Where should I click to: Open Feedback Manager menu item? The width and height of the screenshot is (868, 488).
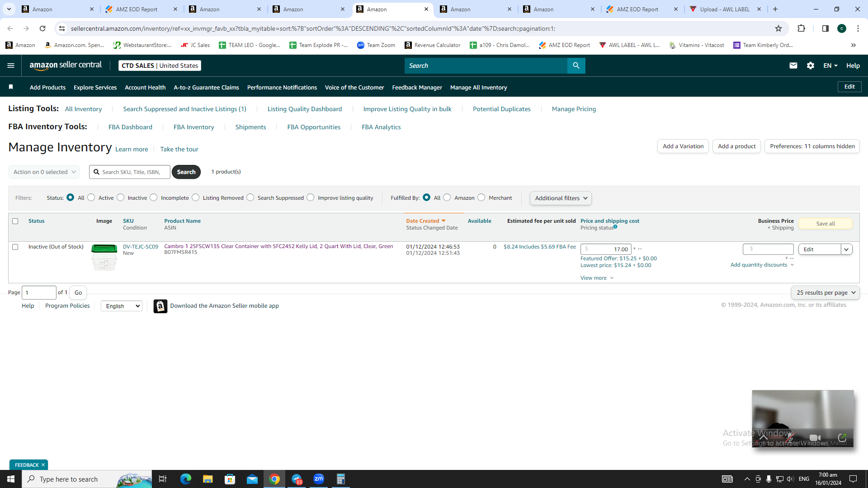(417, 87)
